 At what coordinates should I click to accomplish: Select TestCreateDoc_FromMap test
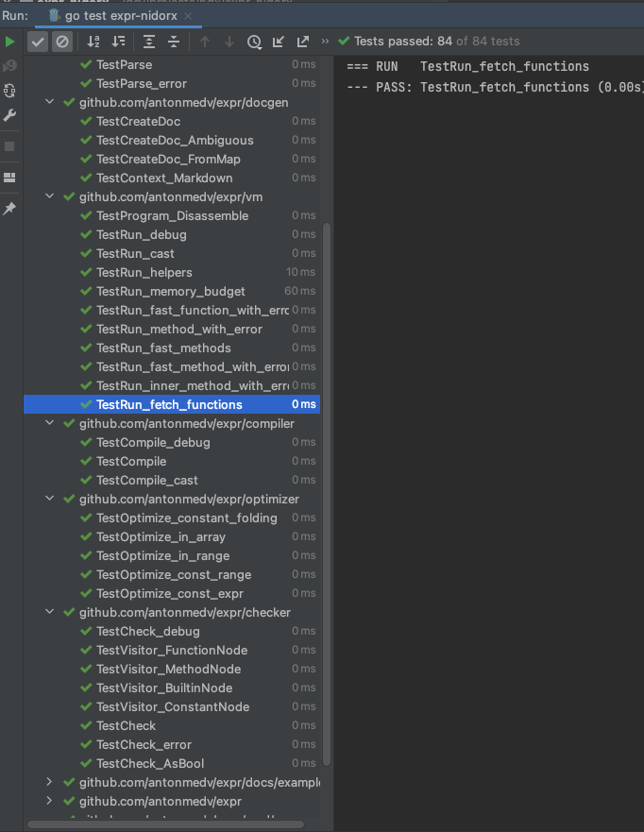pyautogui.click(x=172, y=160)
